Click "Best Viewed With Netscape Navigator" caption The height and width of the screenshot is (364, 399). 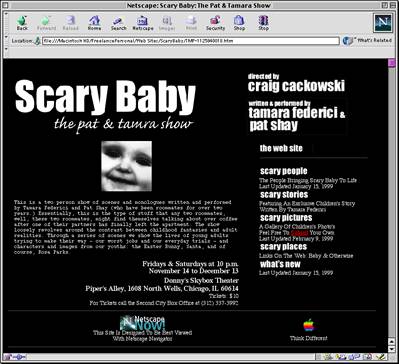point(142,336)
